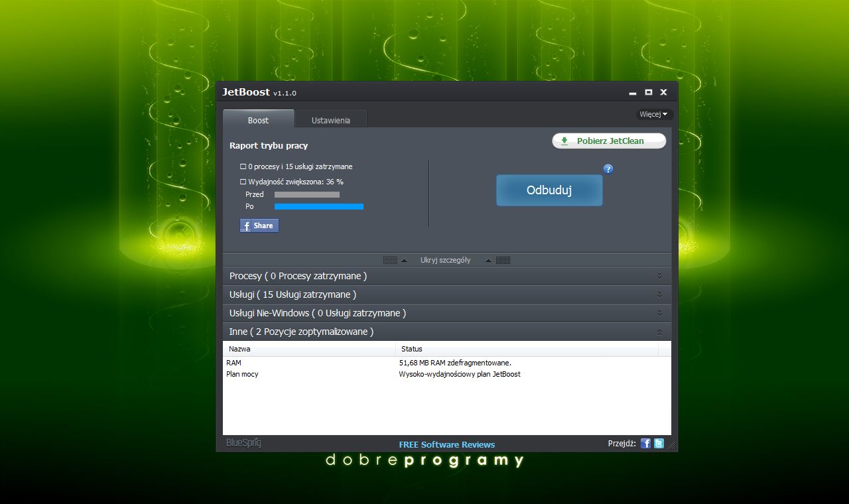Click the gray Przed performance bar
849x504 pixels.
(x=307, y=195)
